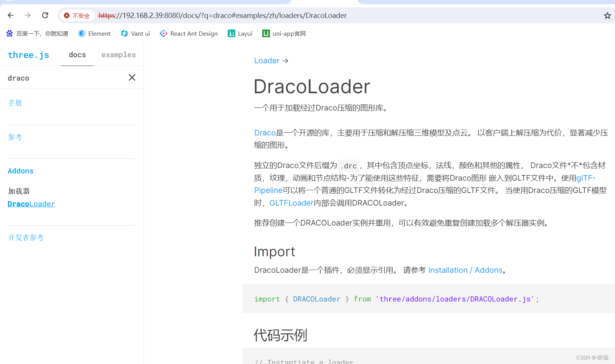Image resolution: width=615 pixels, height=364 pixels.
Task: Clear the draco search with the X
Action: [x=132, y=77]
